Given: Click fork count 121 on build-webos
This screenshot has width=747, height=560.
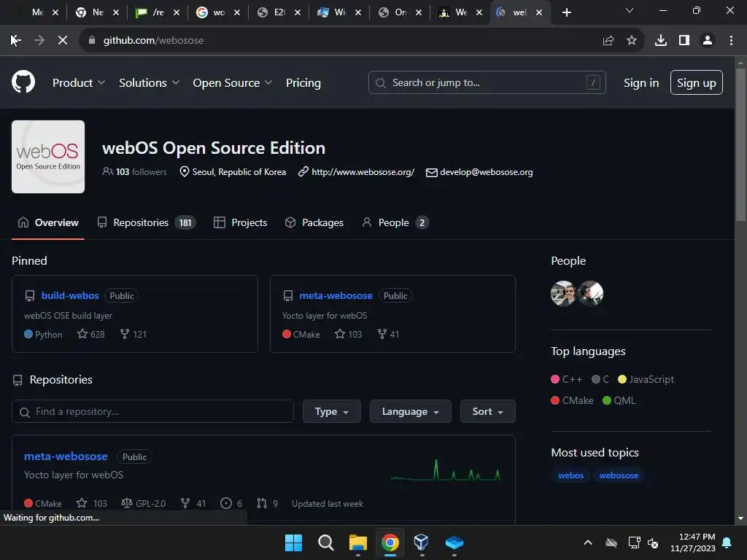Looking at the screenshot, I should (x=133, y=334).
